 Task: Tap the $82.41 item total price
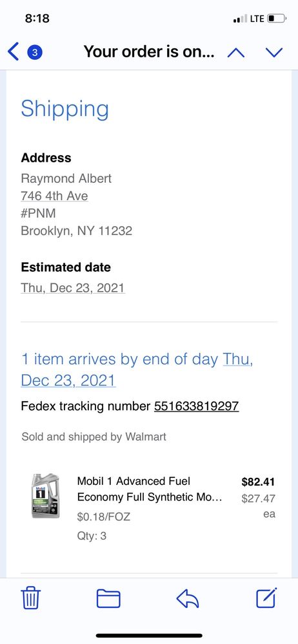click(x=258, y=481)
